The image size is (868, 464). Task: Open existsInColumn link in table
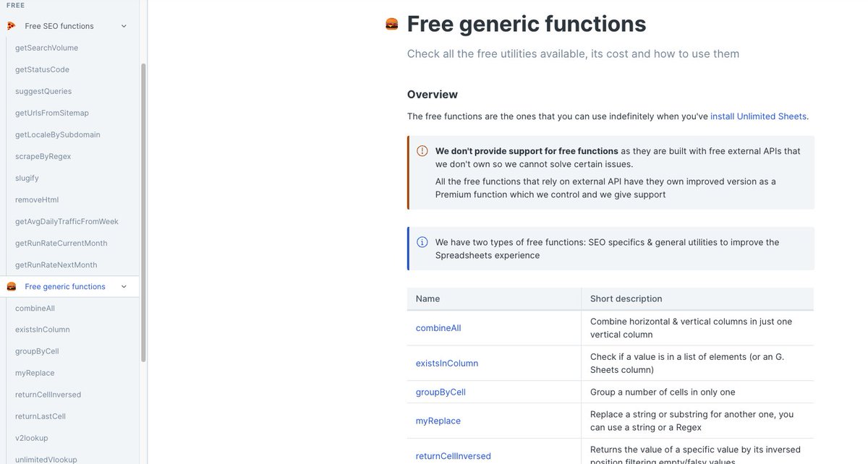click(x=447, y=364)
